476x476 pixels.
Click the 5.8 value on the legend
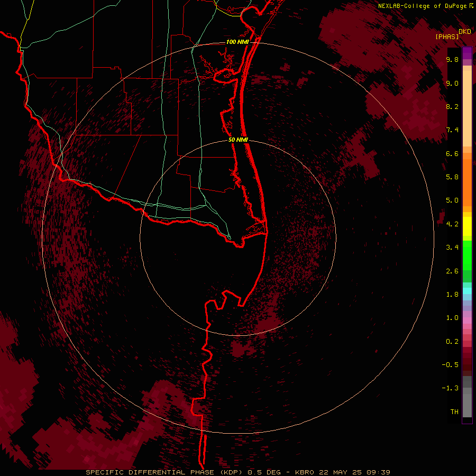pyautogui.click(x=452, y=177)
